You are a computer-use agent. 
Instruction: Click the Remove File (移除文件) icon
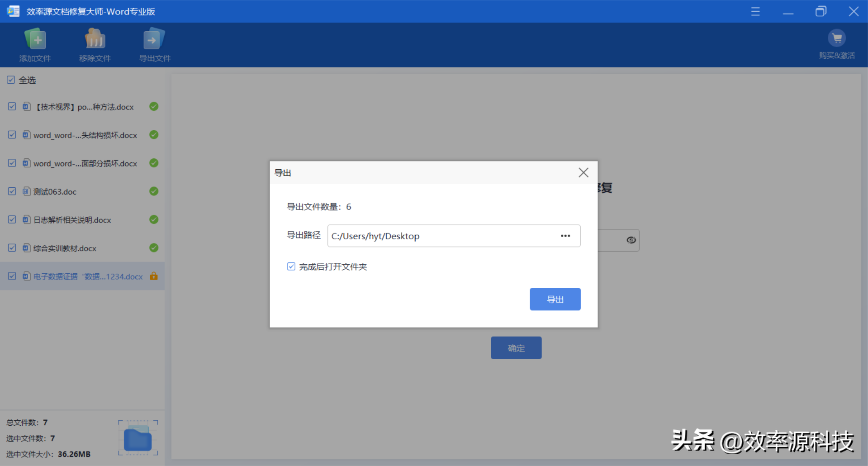pyautogui.click(x=95, y=40)
